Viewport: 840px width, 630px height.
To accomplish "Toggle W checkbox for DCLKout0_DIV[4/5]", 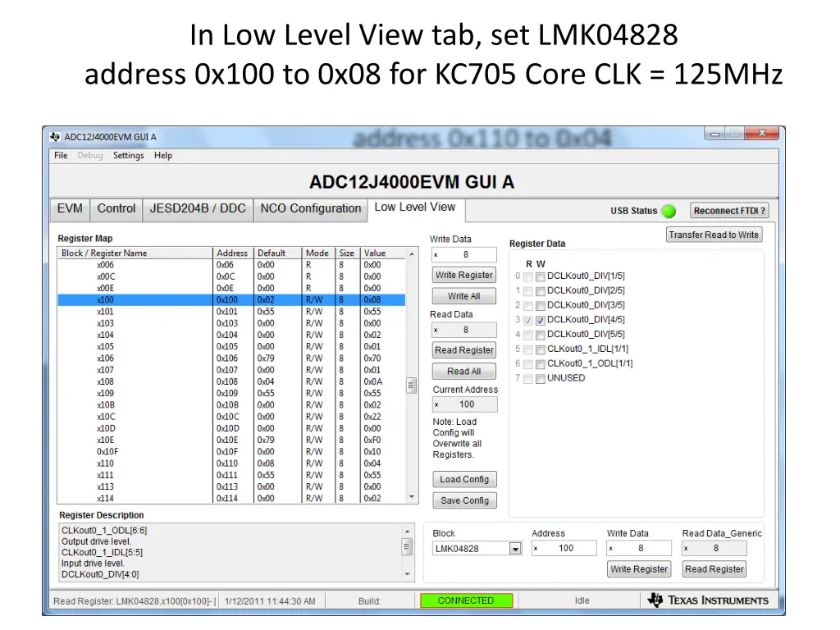I will point(540,321).
